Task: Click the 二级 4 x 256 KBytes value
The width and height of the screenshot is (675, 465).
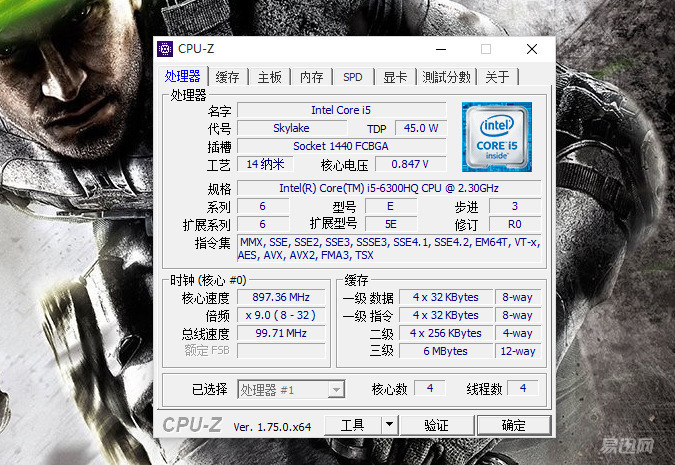Action: 446,334
